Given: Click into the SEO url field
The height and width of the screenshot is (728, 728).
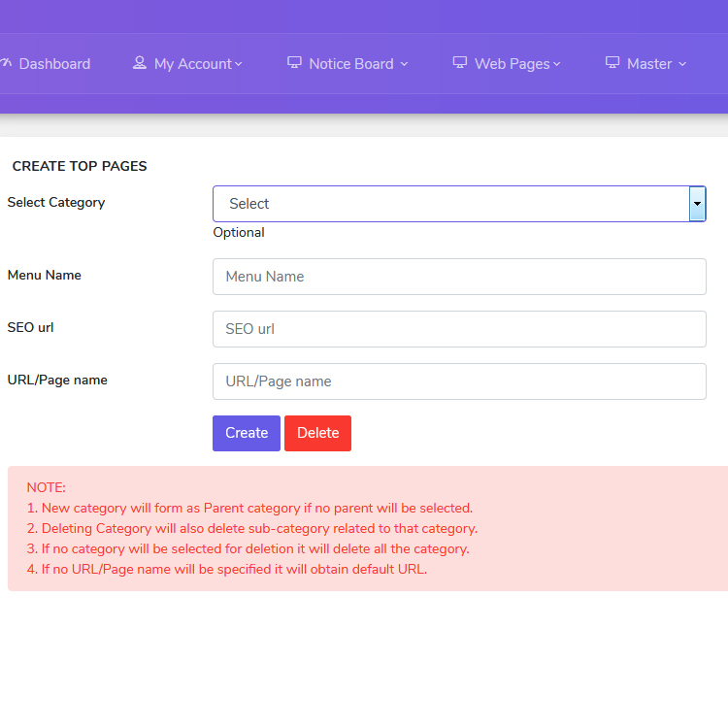Looking at the screenshot, I should coord(459,329).
